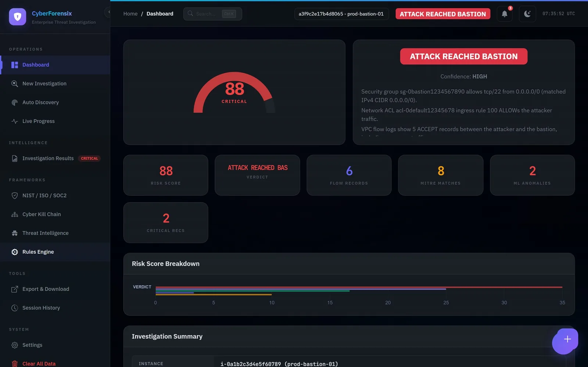Click the Settings gear icon
588x367 pixels.
[x=15, y=345]
